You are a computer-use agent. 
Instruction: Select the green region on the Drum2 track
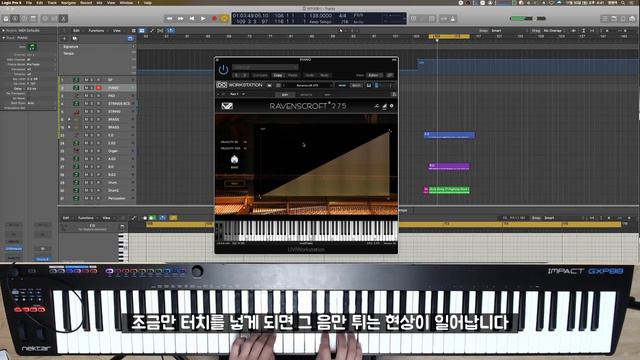coord(449,190)
